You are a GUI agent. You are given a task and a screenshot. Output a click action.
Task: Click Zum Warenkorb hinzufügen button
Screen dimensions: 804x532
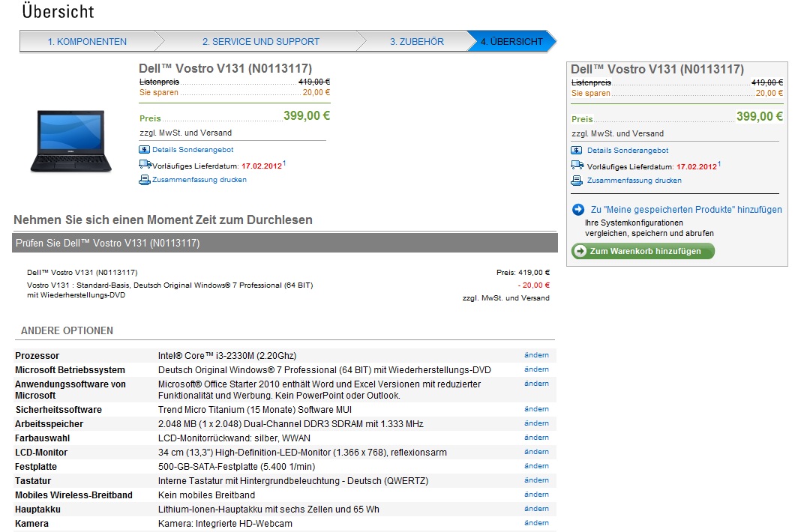(x=643, y=251)
